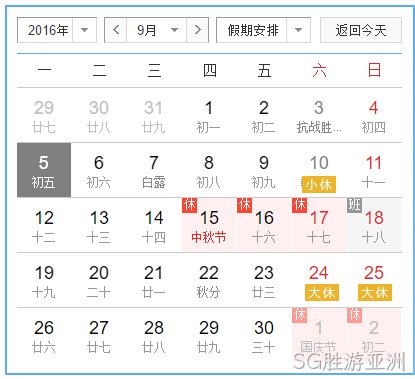415x379 pixels.
Task: Click the 班 badge on day 18
Action: click(354, 205)
